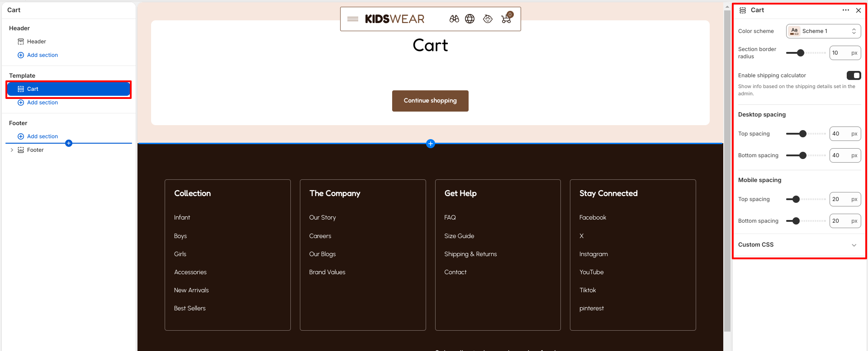Image resolution: width=868 pixels, height=351 pixels.
Task: Open the globe language selector icon
Action: pos(470,19)
